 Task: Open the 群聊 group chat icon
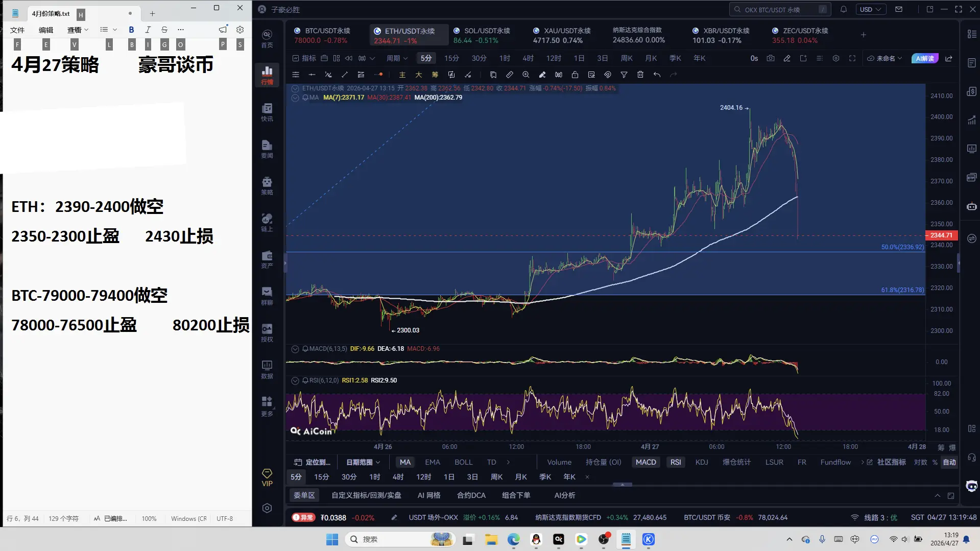[x=267, y=296]
